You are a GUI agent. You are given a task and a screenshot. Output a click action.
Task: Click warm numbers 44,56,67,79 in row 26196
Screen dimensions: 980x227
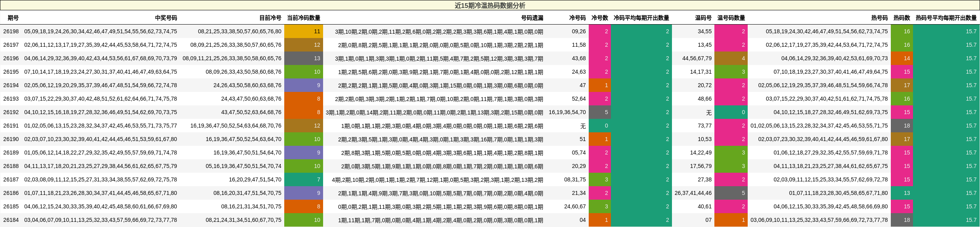click(x=697, y=58)
